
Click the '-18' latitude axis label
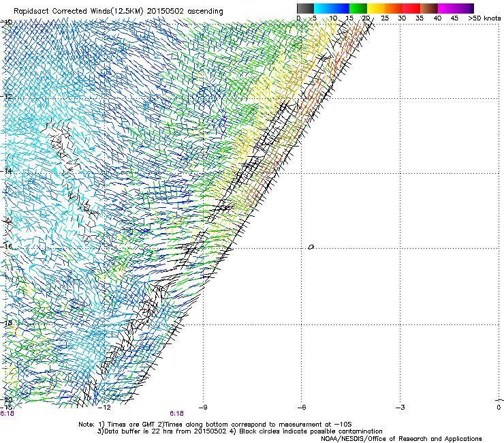click(x=6, y=322)
